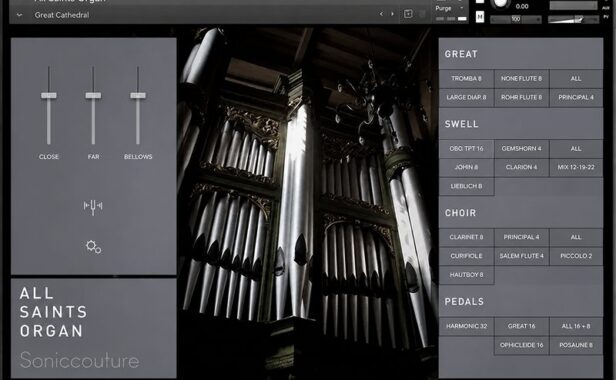Enable ALL stops in Great section
Viewport: 616px width, 380px height.
click(576, 79)
